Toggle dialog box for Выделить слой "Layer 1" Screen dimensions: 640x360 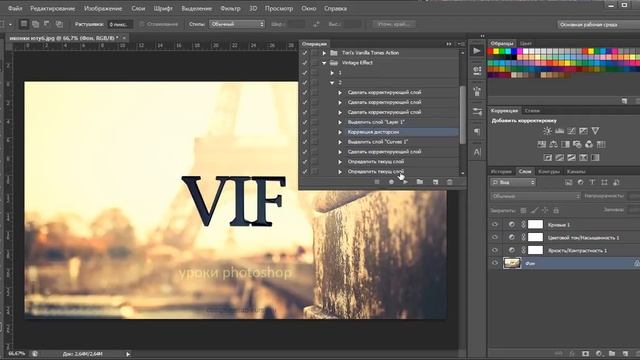(x=315, y=122)
